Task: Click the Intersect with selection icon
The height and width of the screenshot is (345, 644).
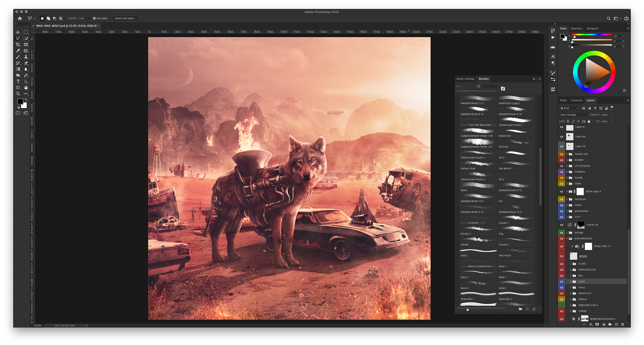Action: coord(61,18)
